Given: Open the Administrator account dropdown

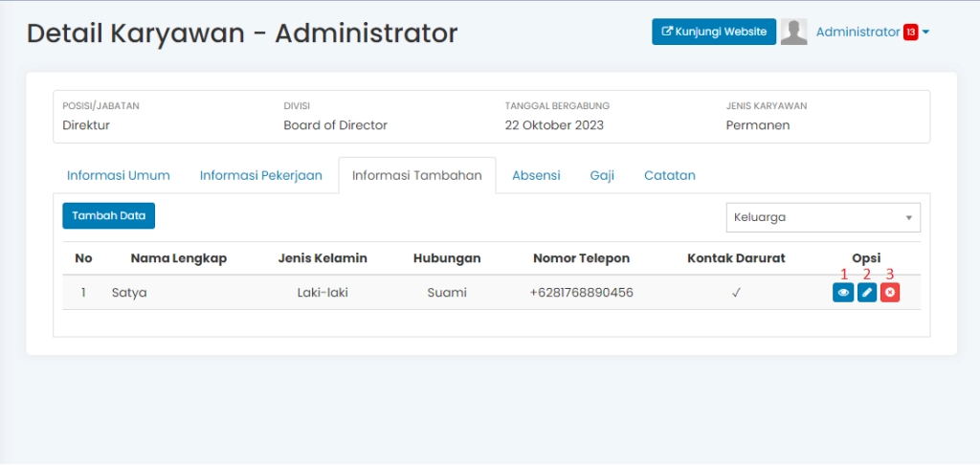Looking at the screenshot, I should tap(873, 32).
